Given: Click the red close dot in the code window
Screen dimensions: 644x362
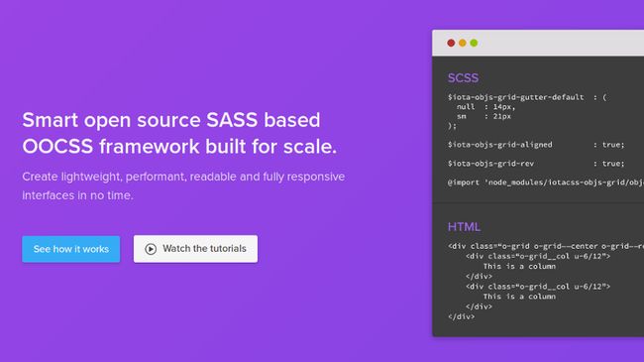Looking at the screenshot, I should (x=451, y=43).
